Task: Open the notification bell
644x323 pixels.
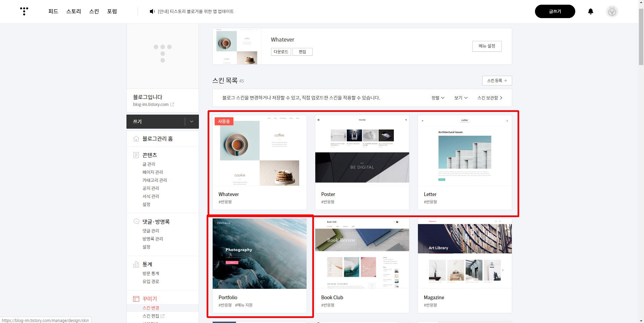Action: pos(591,11)
